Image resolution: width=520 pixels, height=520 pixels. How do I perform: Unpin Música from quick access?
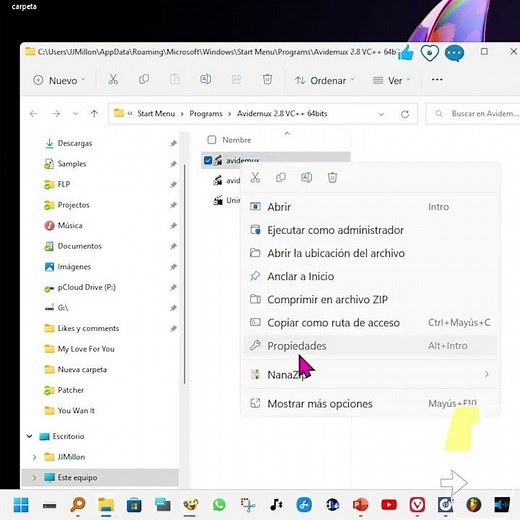(173, 226)
